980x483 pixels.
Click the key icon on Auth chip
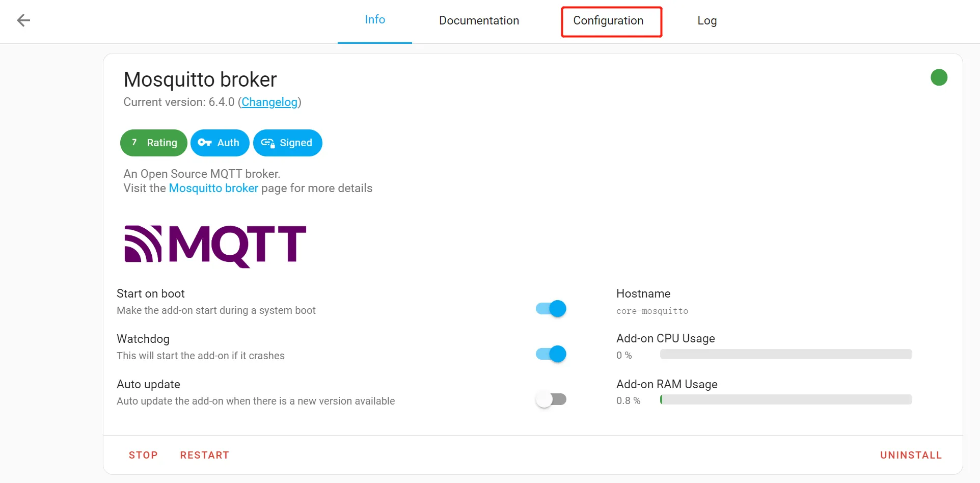[205, 143]
